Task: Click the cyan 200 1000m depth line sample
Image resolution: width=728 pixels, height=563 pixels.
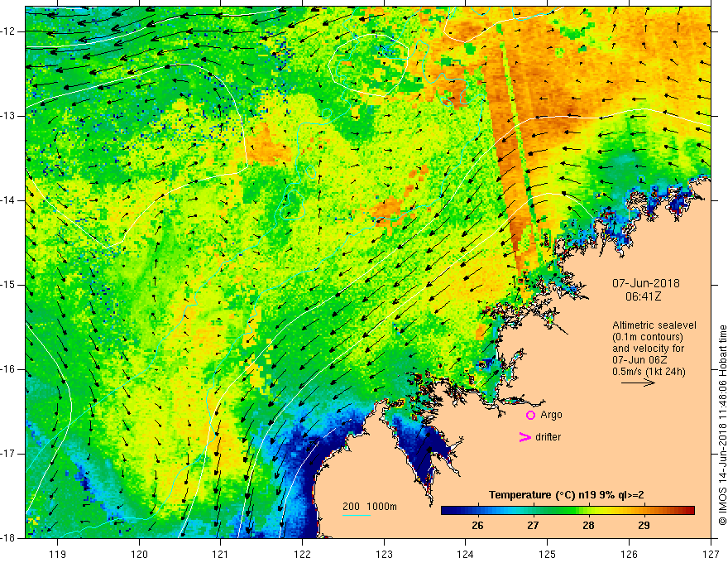Action: point(357,515)
